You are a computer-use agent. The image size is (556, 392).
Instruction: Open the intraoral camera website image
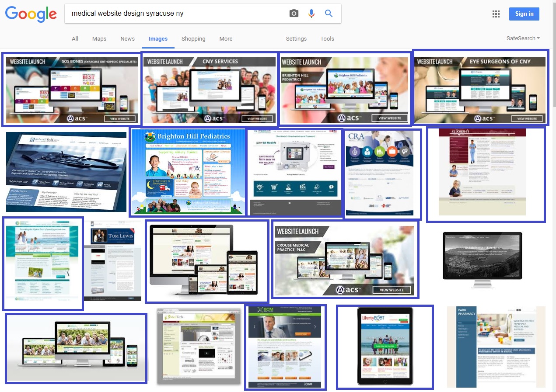click(x=296, y=173)
